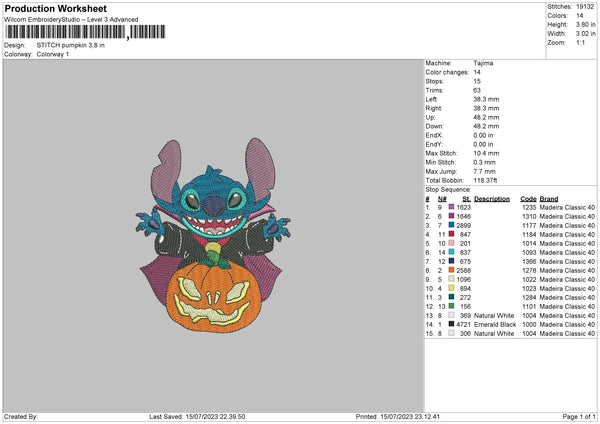The image size is (600, 424).
Task: Select the Emerald Black color swatch
Action: (451, 324)
